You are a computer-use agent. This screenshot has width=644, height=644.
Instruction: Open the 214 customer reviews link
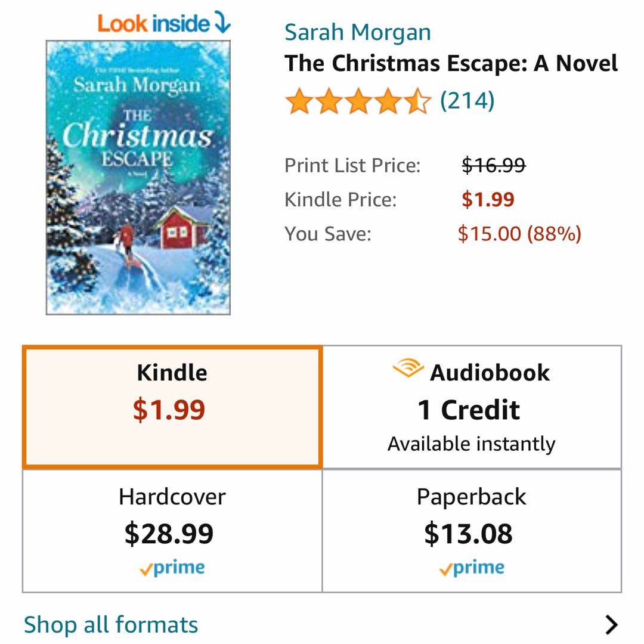coord(467,101)
